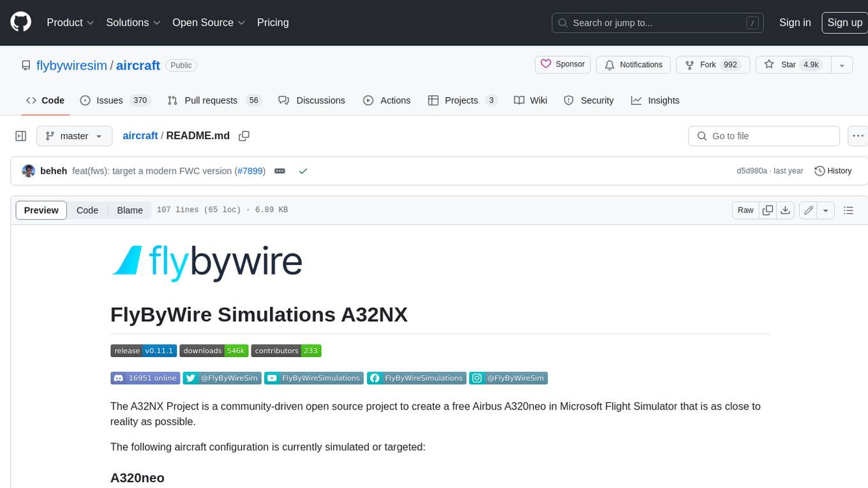868x488 pixels.
Task: Click the edit file pencil icon
Action: pyautogui.click(x=809, y=210)
